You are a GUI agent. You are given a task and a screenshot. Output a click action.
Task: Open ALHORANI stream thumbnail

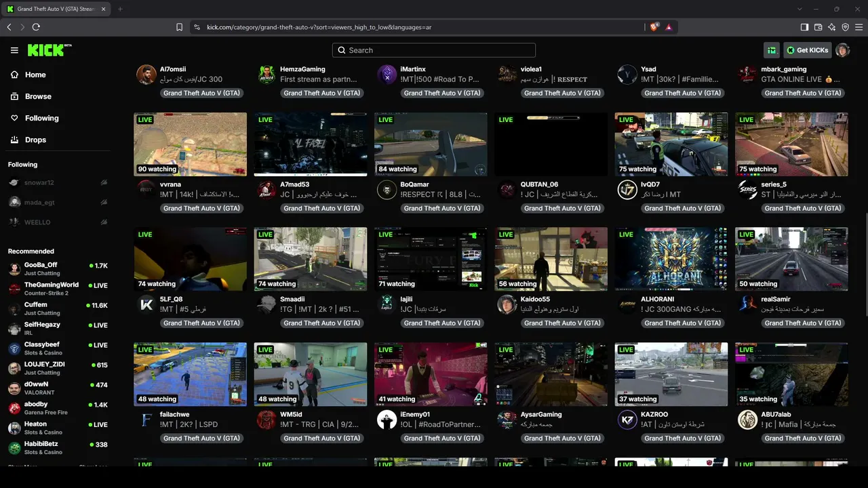[671, 259]
